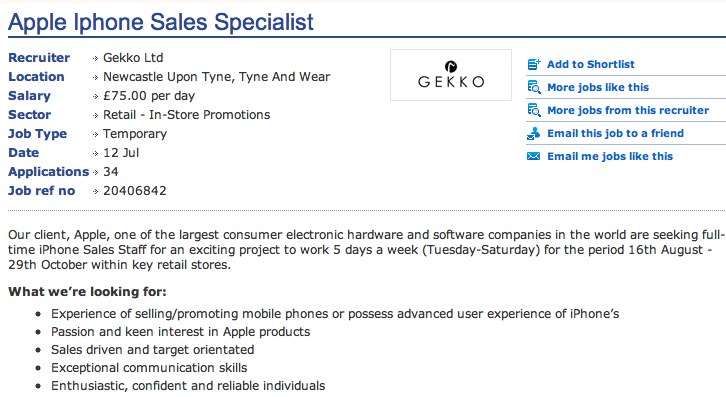Click the Apple Iphone Sales Specialist heading
The image size is (726, 397).
point(161,22)
